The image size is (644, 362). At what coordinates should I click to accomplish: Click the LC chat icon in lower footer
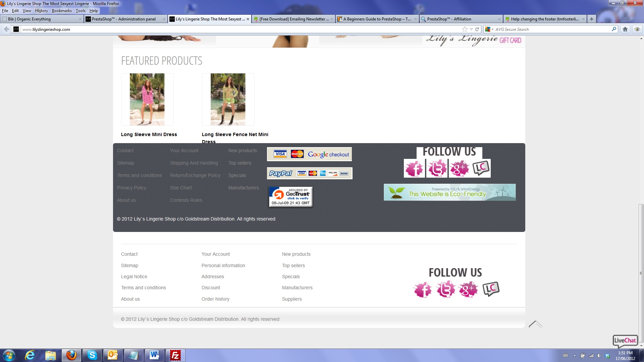click(491, 289)
